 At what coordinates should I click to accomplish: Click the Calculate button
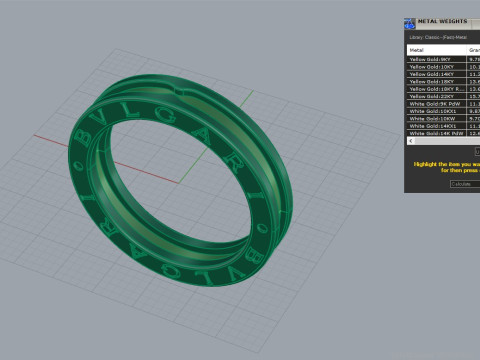465,184
